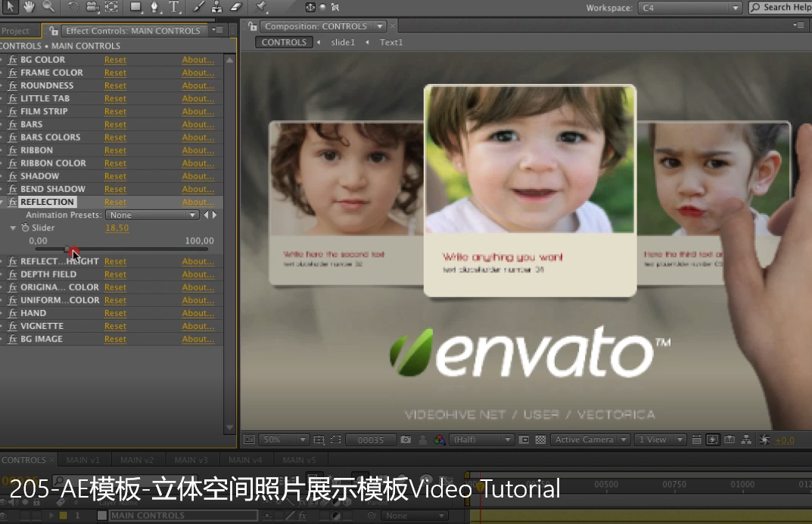Image resolution: width=812 pixels, height=524 pixels.
Task: Click the Reset Exposure aperture icon
Action: point(764,439)
